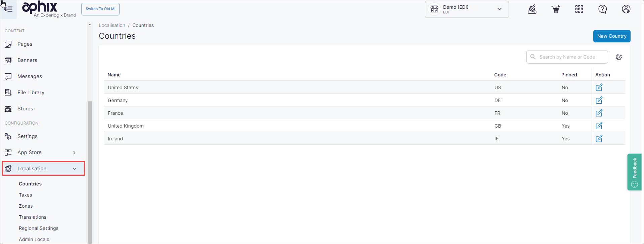Open the shopping cart icon
Viewport: 644px width, 244px height.
coord(556,9)
